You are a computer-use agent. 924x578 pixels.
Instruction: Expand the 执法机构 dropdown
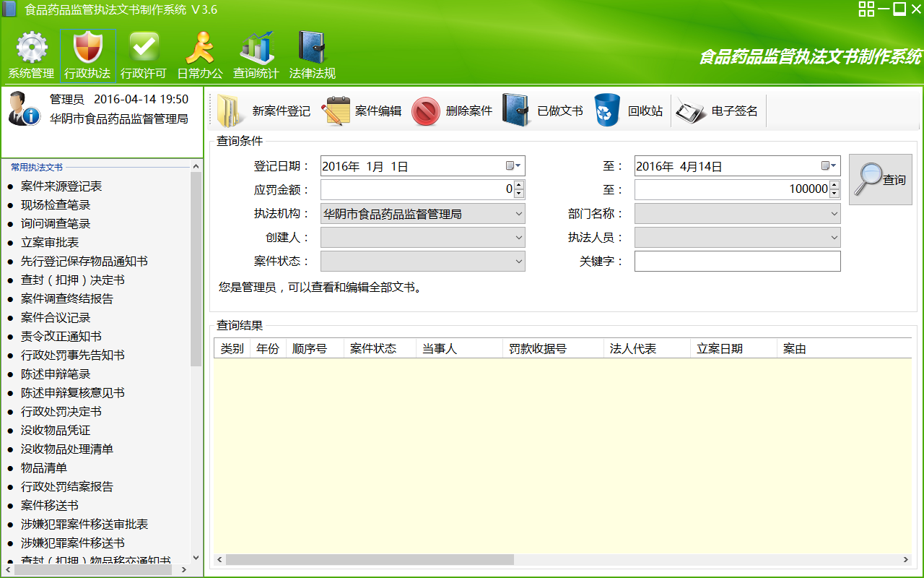(518, 214)
